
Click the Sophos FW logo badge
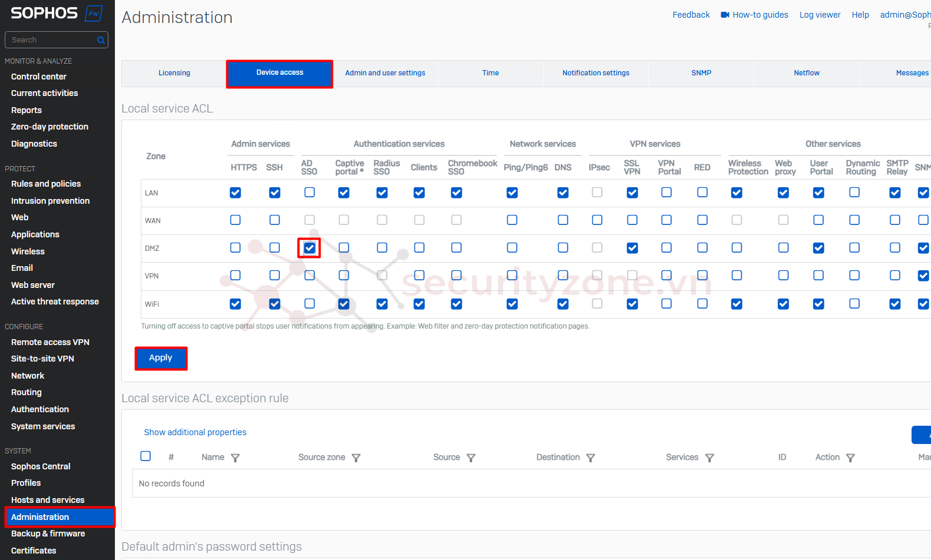point(94,13)
